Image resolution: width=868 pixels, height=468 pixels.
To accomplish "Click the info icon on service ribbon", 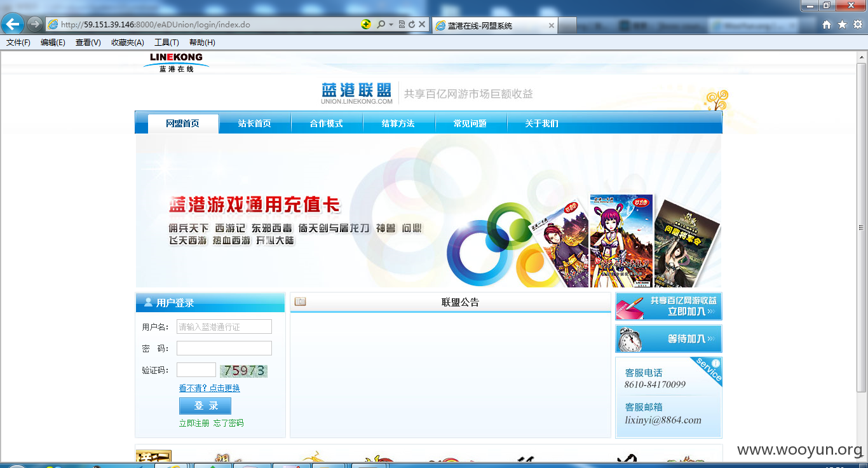I will [x=715, y=363].
